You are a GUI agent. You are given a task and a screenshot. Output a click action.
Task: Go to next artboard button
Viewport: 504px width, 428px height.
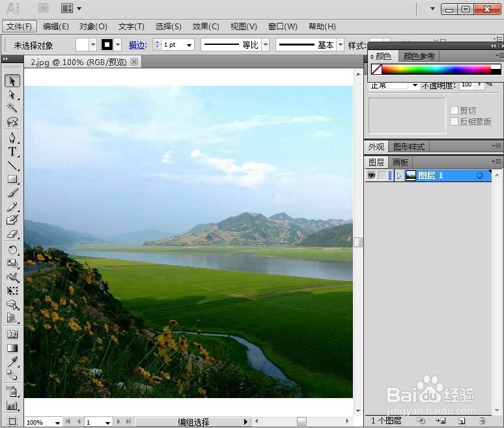pos(119,421)
